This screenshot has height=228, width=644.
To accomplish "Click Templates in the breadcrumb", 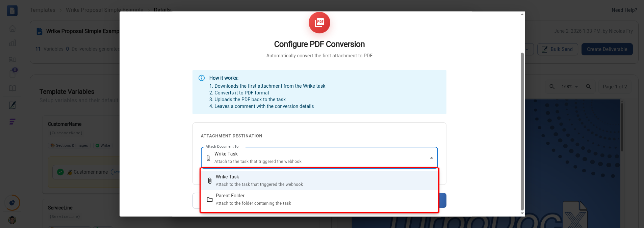I will click(x=43, y=10).
